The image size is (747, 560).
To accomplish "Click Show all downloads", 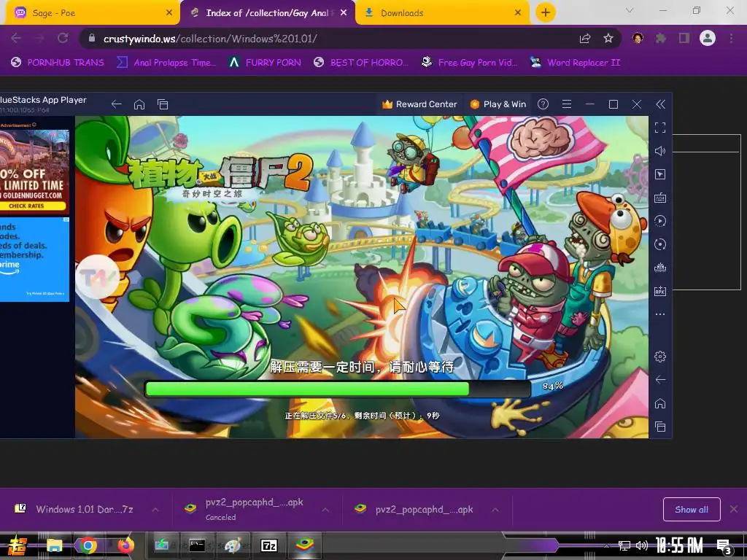I will [x=692, y=510].
